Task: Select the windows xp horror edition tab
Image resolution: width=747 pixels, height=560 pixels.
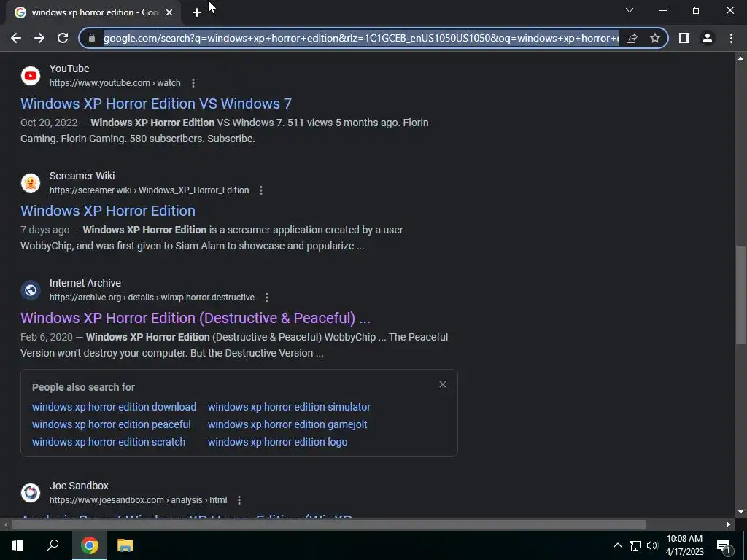Action: 93,12
